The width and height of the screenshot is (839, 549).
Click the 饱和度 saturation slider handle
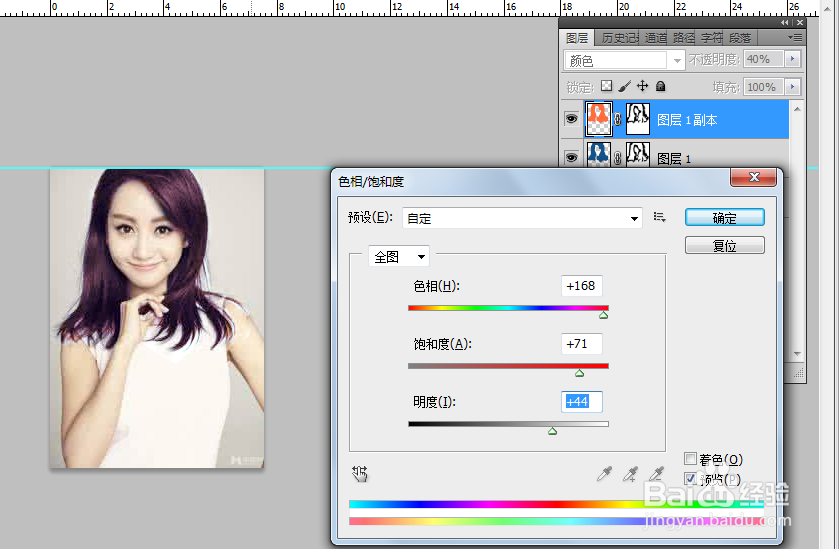[x=579, y=373]
